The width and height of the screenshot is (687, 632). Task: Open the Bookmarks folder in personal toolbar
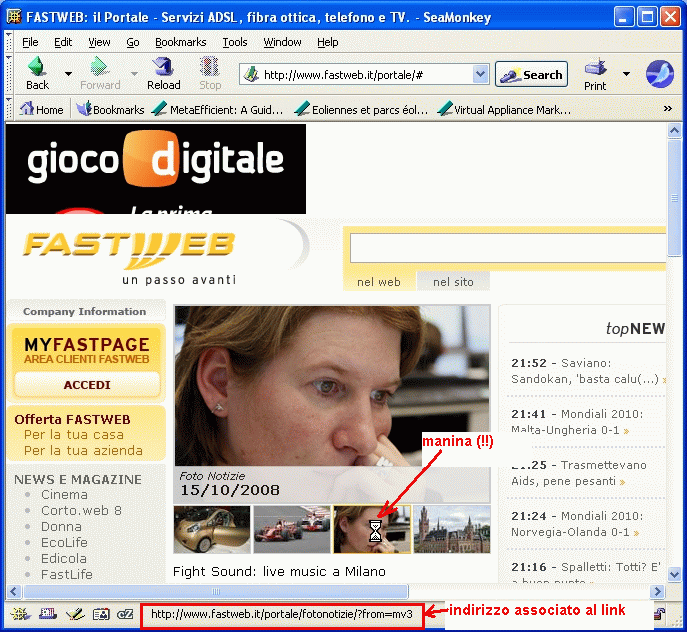[110, 109]
